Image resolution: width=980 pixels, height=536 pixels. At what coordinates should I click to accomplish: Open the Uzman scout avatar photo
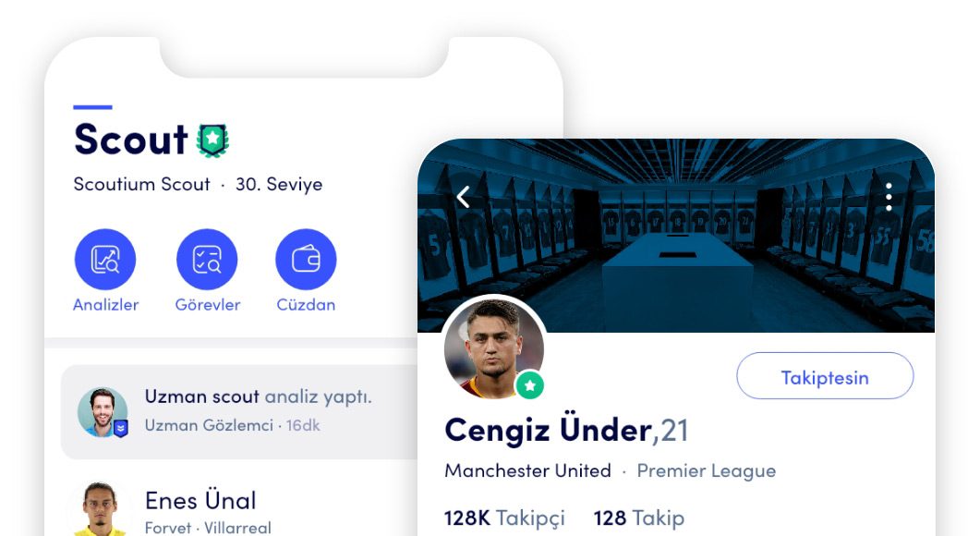click(x=103, y=411)
